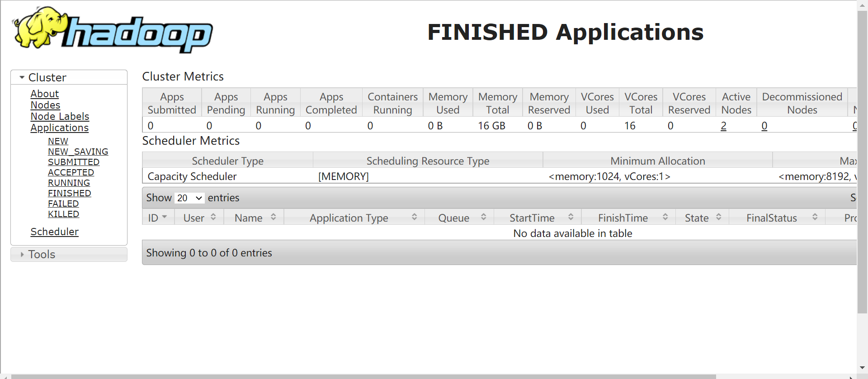Collapse the Cluster section arrow
The image size is (868, 379).
[x=22, y=77]
